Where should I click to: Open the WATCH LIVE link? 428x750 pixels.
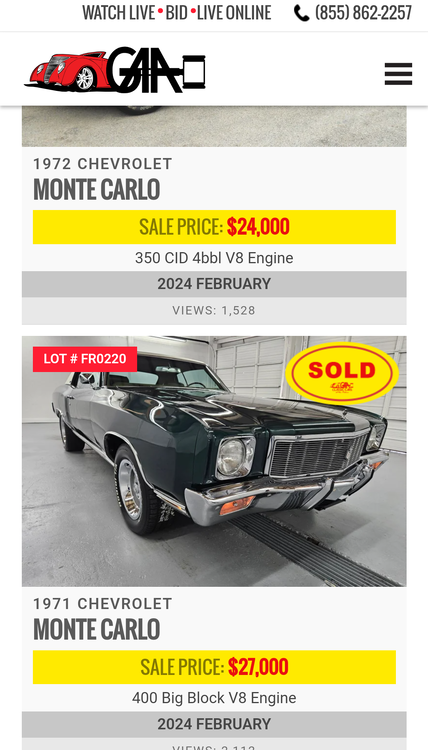(x=119, y=13)
